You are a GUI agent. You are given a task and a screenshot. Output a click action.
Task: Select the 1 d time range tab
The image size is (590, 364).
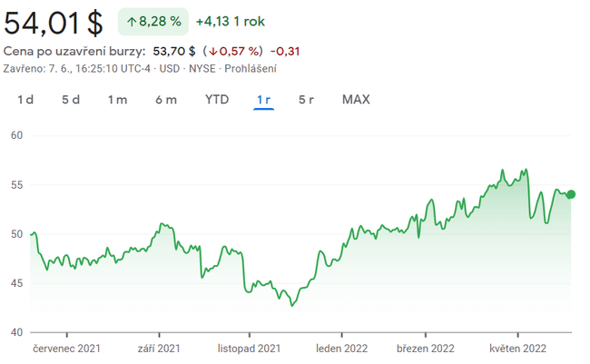point(25,100)
